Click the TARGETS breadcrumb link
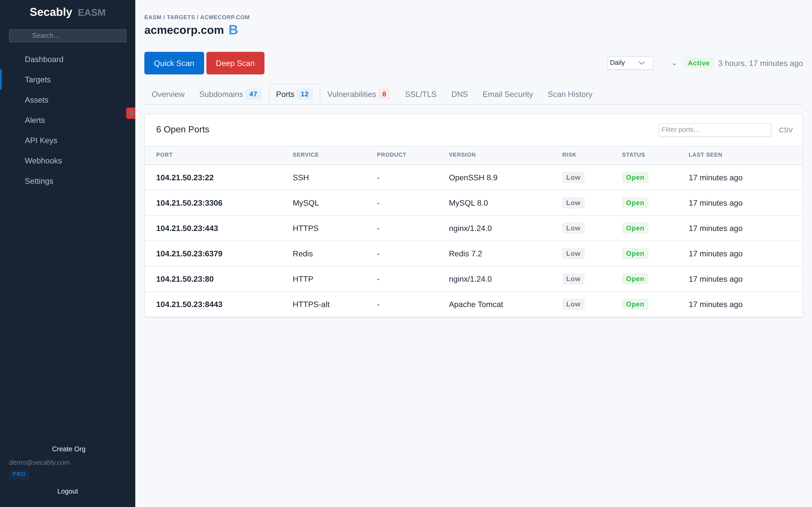This screenshot has height=507, width=812. pos(180,17)
